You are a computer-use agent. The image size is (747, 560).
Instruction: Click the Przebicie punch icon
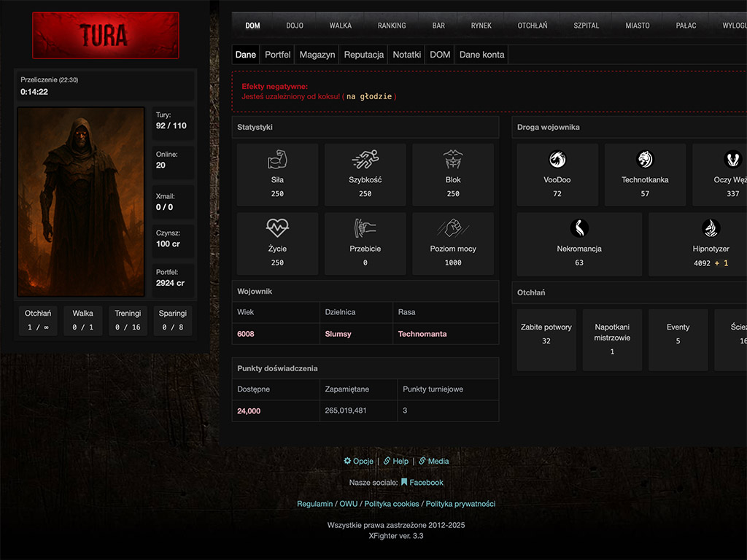pos(365,228)
